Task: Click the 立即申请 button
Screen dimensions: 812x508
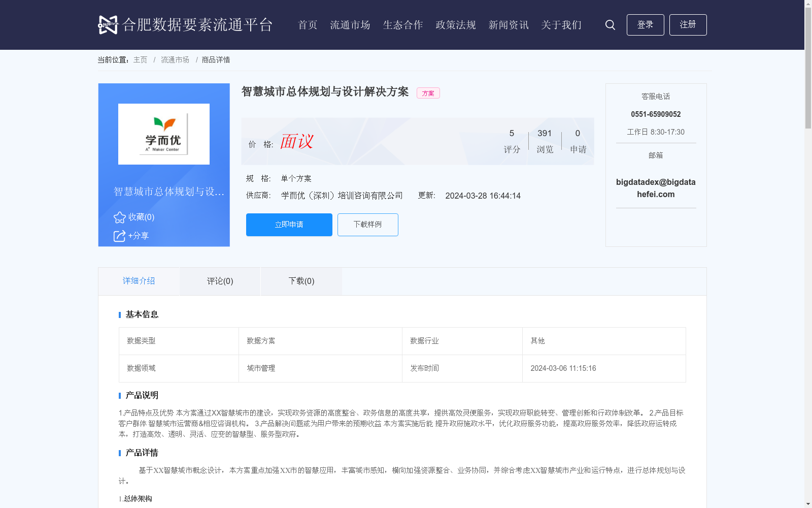Action: point(289,225)
